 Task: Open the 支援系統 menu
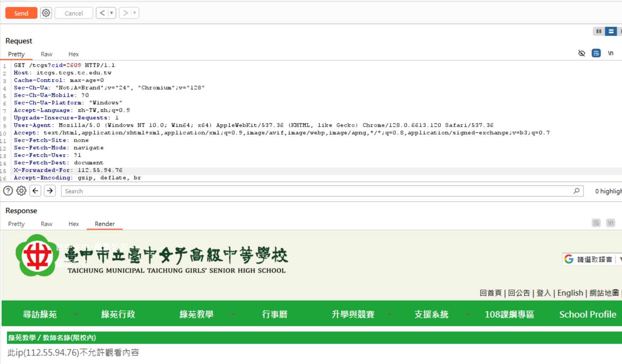pyautogui.click(x=431, y=314)
